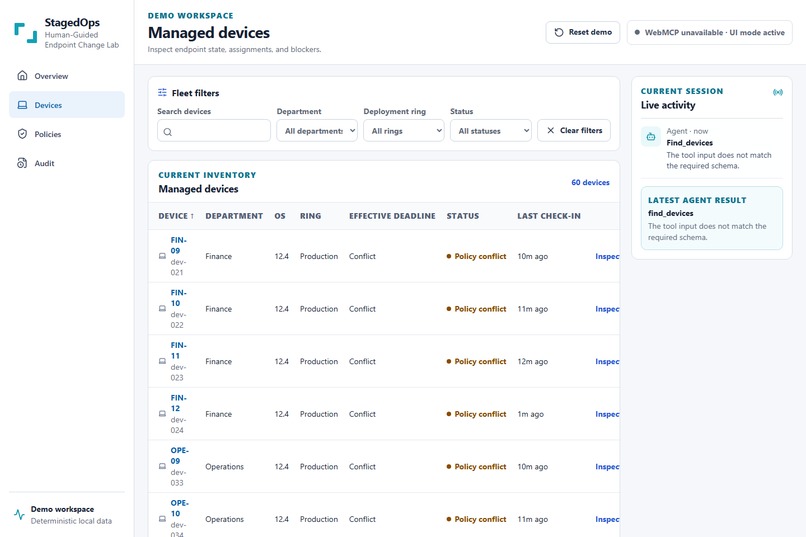Click the live broadcast icon in Current Session
Viewport: 806px width, 537px height.
pos(778,92)
